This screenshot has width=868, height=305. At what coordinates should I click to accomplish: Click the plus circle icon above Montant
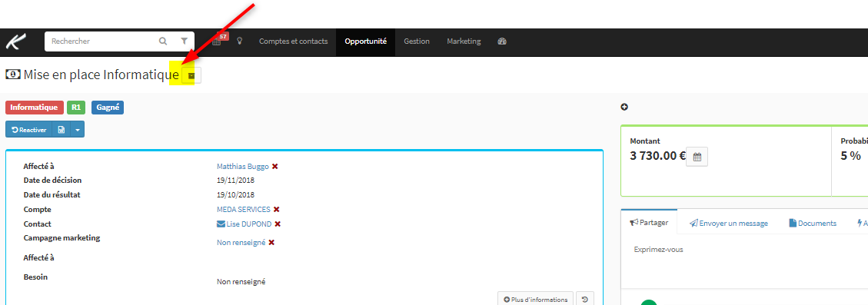pos(624,107)
